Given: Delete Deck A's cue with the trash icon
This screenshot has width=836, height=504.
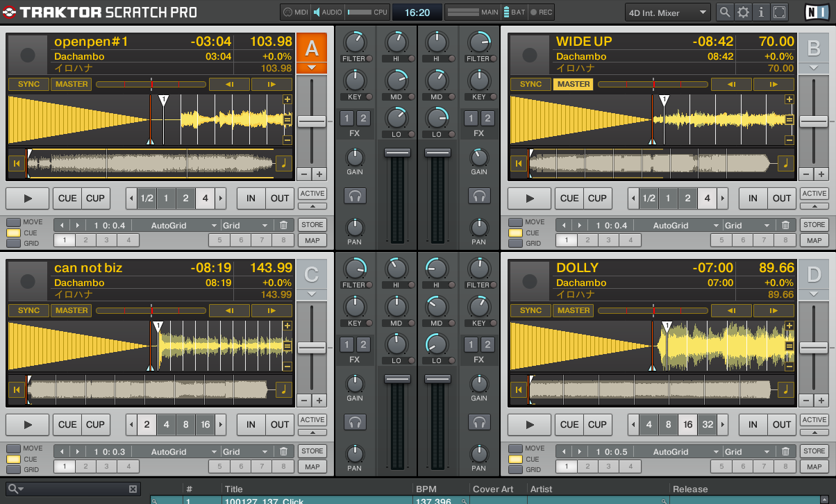Looking at the screenshot, I should [284, 225].
